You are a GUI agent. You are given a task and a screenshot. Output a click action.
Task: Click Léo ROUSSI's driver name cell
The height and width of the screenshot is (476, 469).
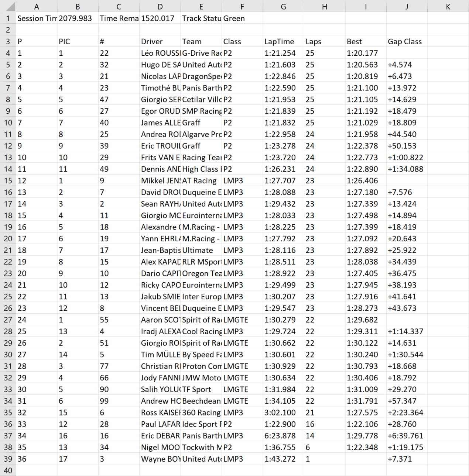(x=160, y=53)
